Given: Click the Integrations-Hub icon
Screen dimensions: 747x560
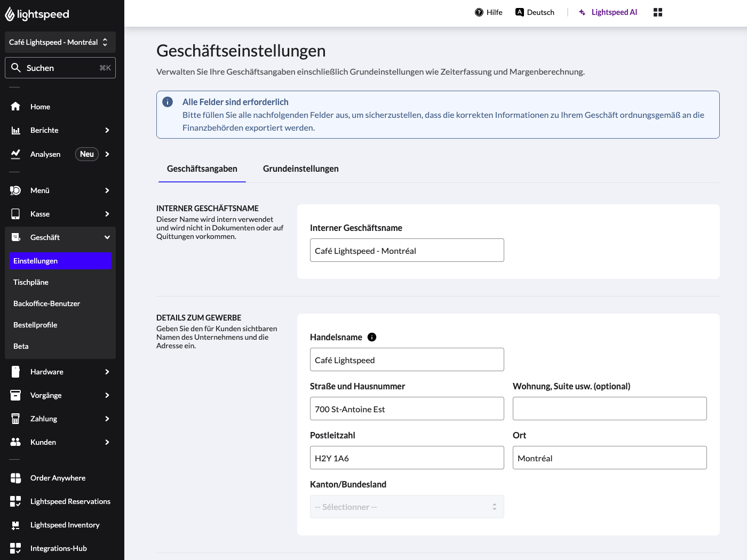Looking at the screenshot, I should (x=15, y=548).
